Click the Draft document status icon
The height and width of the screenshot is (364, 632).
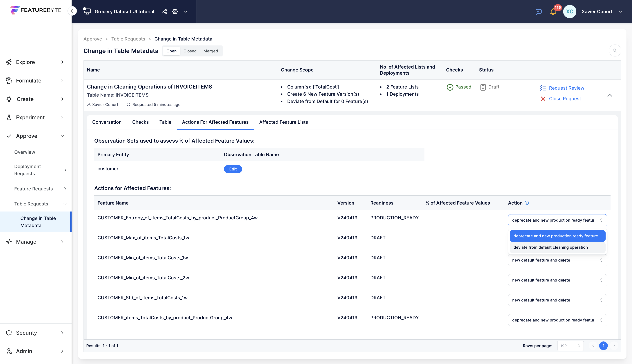(x=483, y=87)
